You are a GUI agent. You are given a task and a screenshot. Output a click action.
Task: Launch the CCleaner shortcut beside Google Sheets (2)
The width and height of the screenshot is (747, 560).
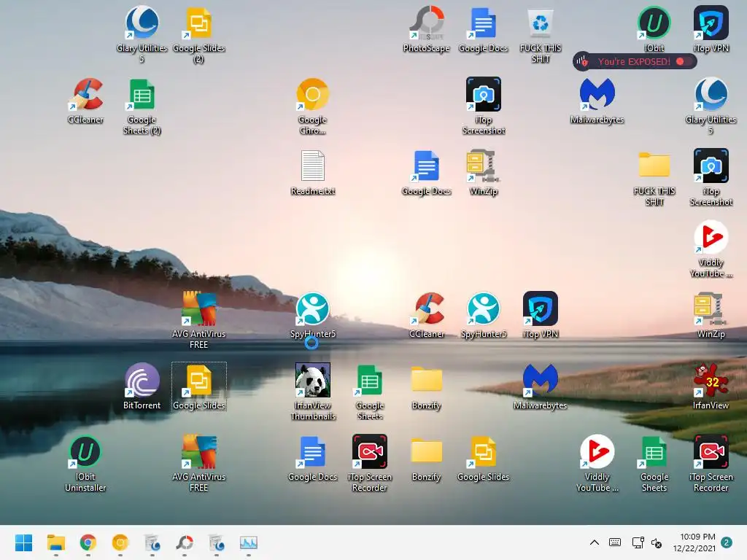pos(85,101)
